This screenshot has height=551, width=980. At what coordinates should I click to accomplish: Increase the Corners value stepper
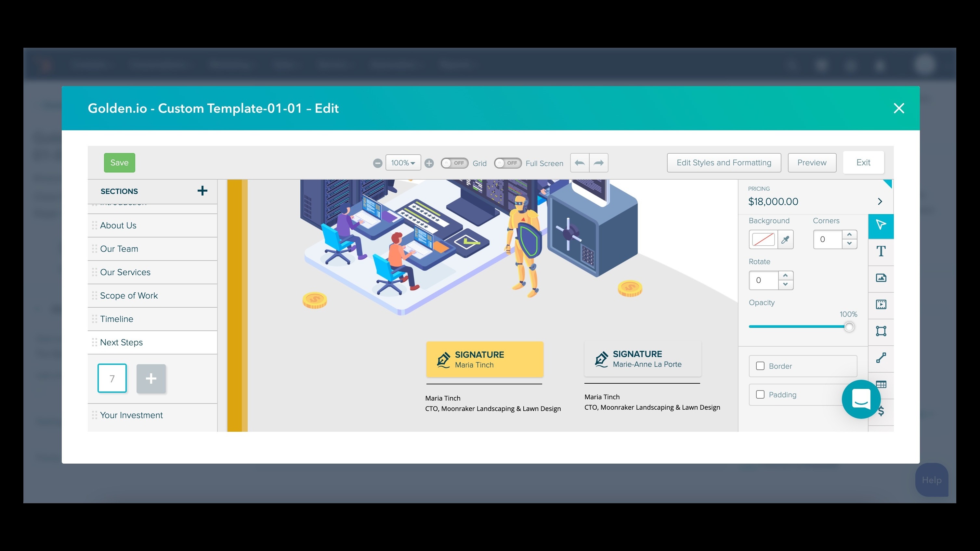849,235
